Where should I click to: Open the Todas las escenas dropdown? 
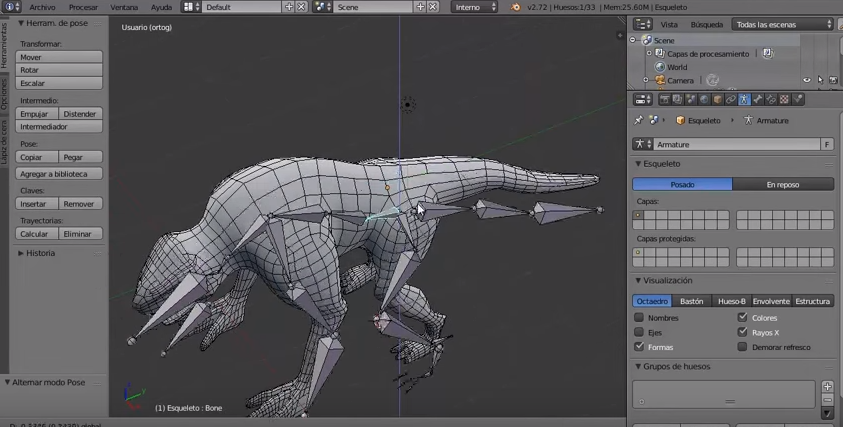click(782, 24)
